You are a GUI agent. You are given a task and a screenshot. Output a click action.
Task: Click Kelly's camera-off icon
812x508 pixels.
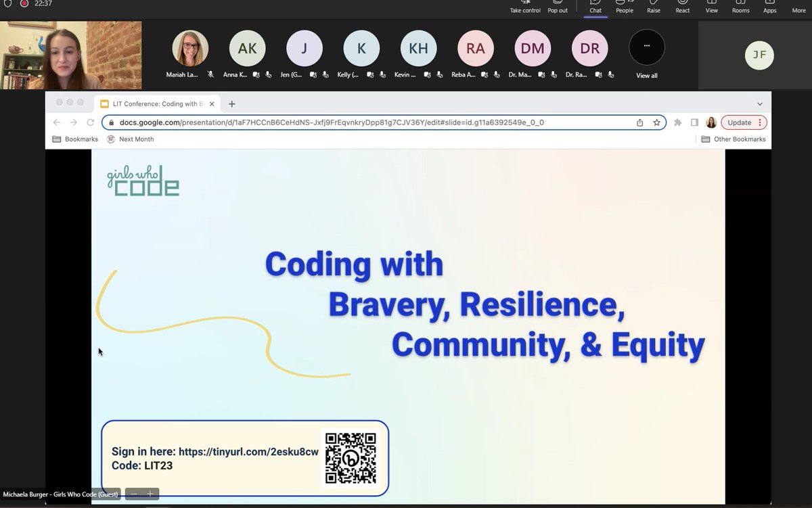click(x=371, y=75)
